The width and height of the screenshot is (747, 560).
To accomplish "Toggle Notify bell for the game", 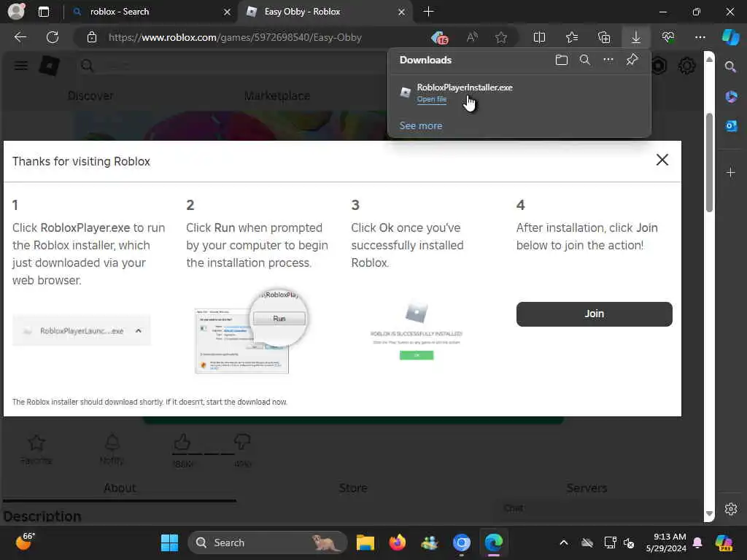I will [112, 443].
